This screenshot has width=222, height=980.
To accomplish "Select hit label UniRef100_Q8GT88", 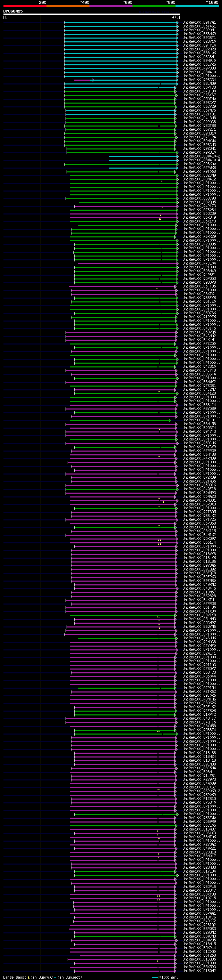I will click(199, 125).
